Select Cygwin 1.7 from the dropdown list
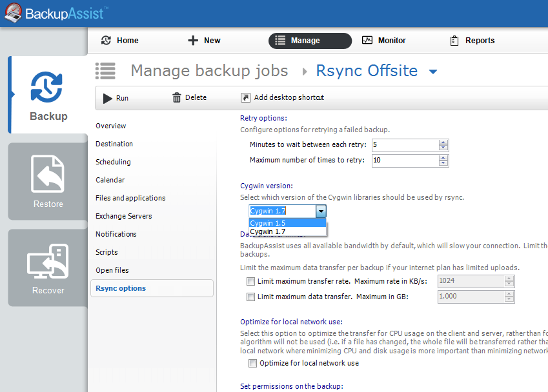The height and width of the screenshot is (392, 548). [287, 231]
